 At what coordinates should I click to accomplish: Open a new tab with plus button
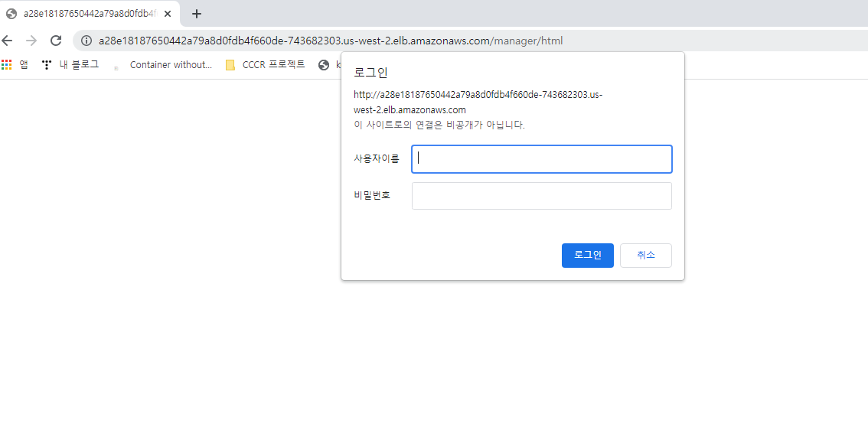click(196, 14)
